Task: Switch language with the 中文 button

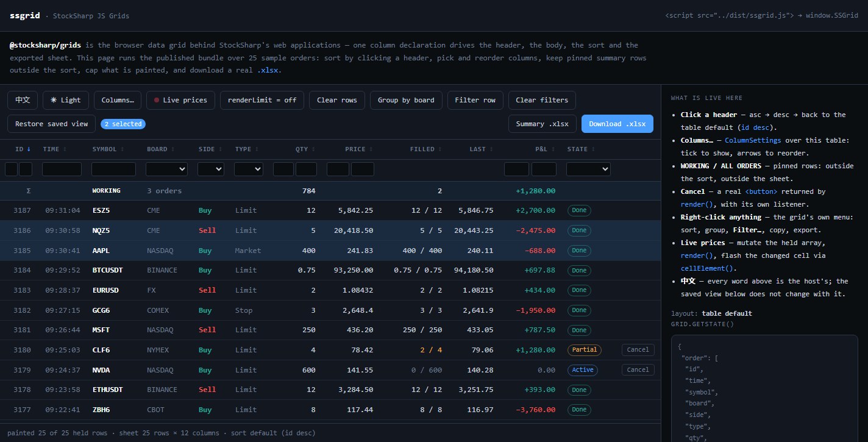Action: 23,100
